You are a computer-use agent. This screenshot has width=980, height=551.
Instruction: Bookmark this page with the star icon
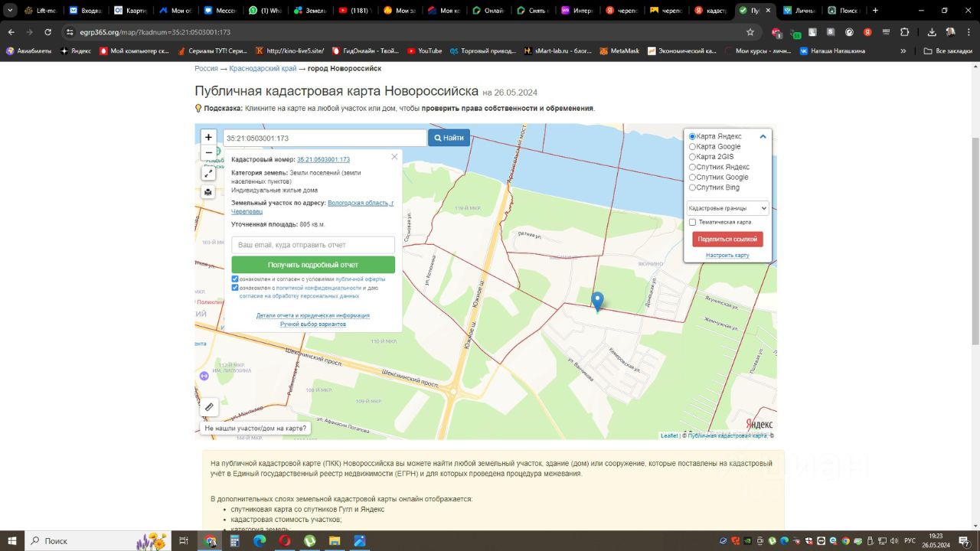(x=750, y=32)
